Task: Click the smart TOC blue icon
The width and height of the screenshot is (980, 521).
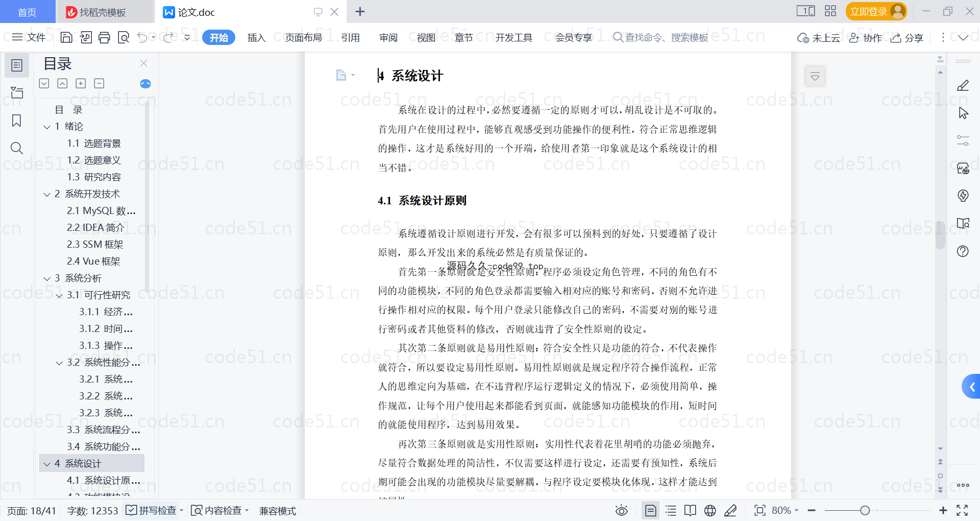Action: coord(145,84)
